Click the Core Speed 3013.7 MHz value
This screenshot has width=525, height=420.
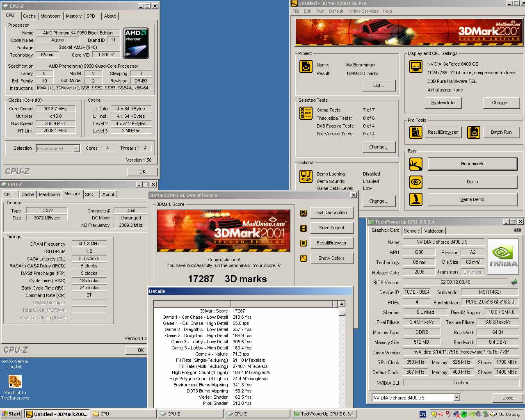pos(55,109)
